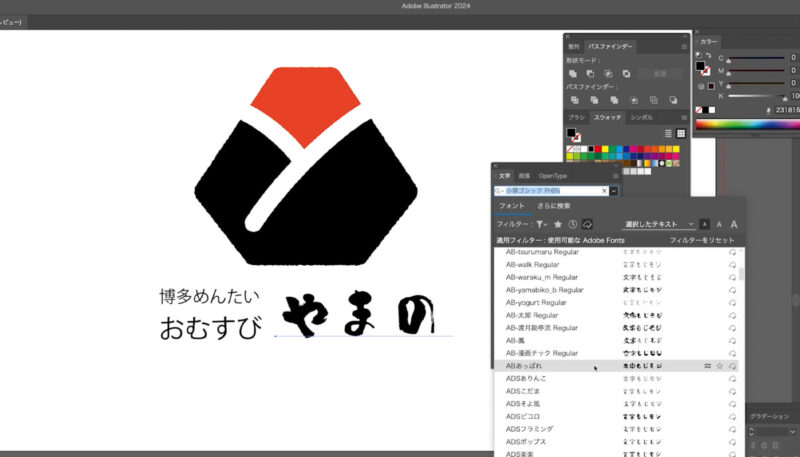Open the Swatches panel options menu
This screenshot has width=800, height=457.
684,118
